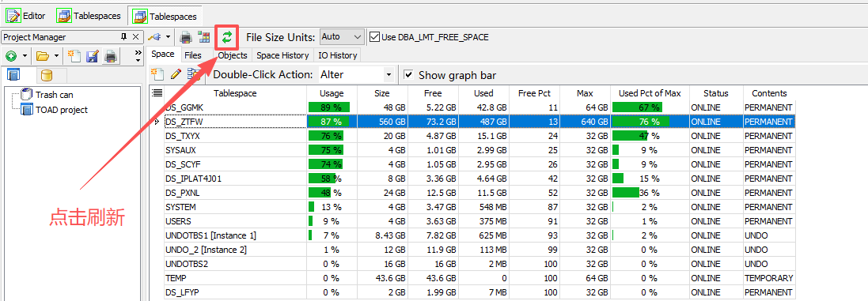
Task: Select the DS_IPLAT4J01 tablespace name
Action: click(x=194, y=179)
